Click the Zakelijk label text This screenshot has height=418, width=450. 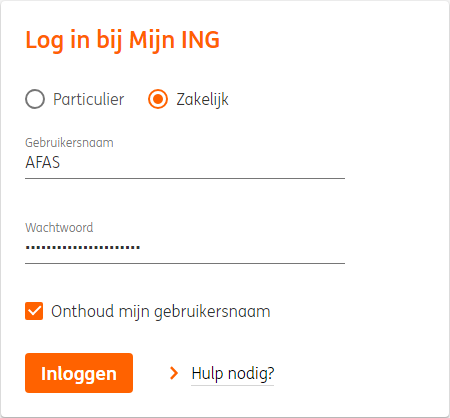[x=202, y=99]
